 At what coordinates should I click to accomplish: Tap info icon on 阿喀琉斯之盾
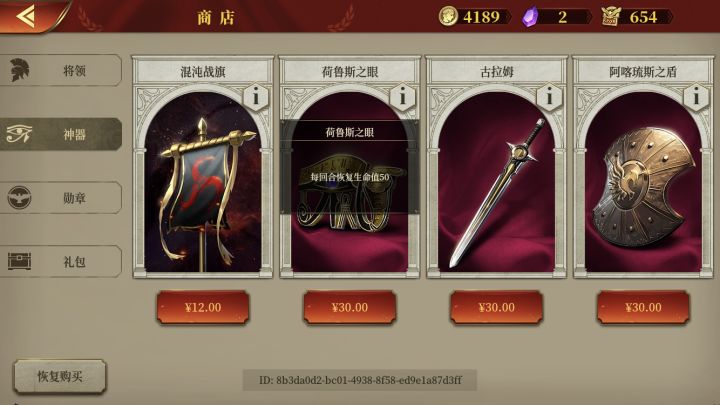click(x=696, y=97)
